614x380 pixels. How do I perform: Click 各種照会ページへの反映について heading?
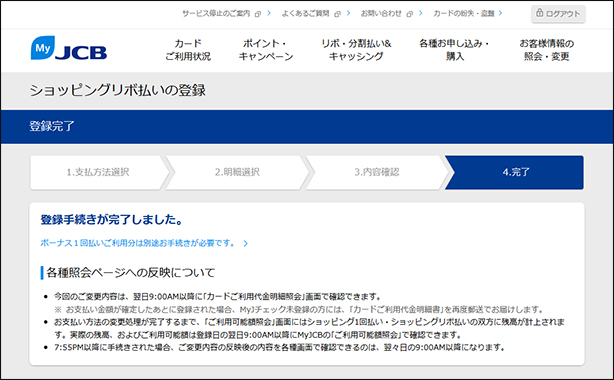click(131, 273)
